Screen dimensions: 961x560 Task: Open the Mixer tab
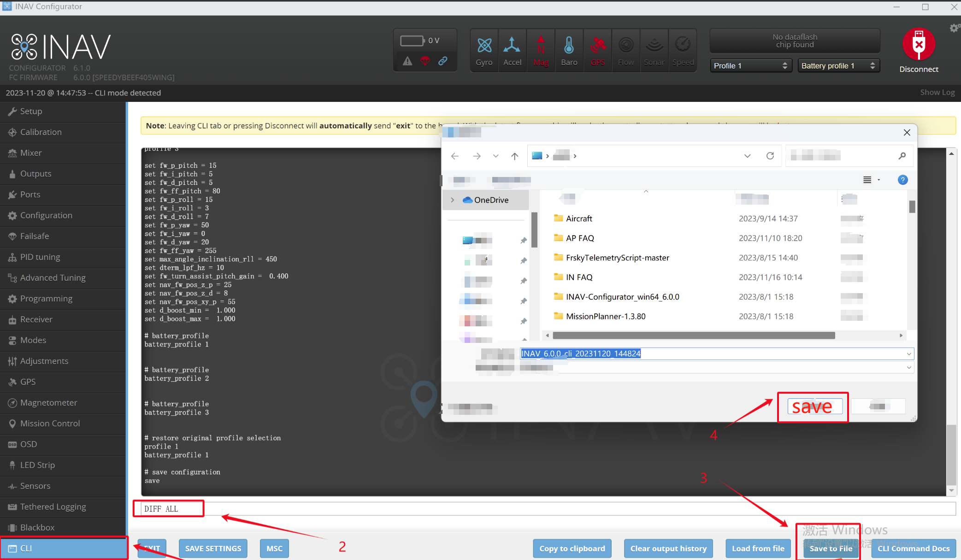(63, 153)
